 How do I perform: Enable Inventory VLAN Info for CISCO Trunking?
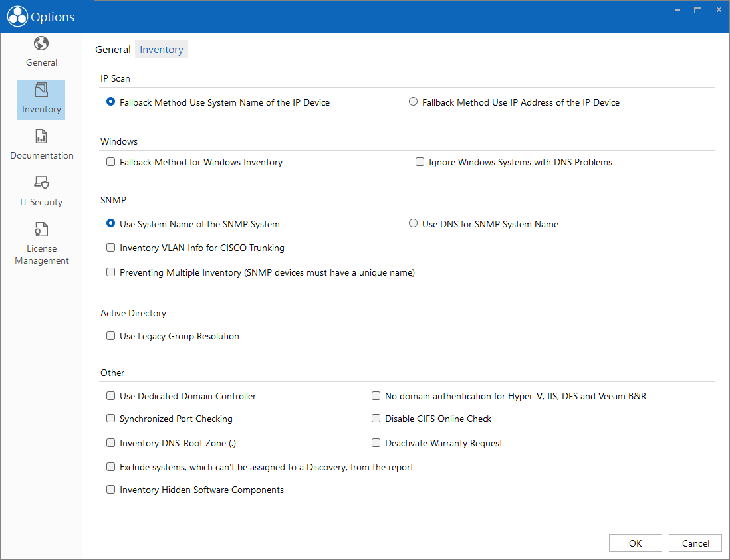click(x=110, y=247)
